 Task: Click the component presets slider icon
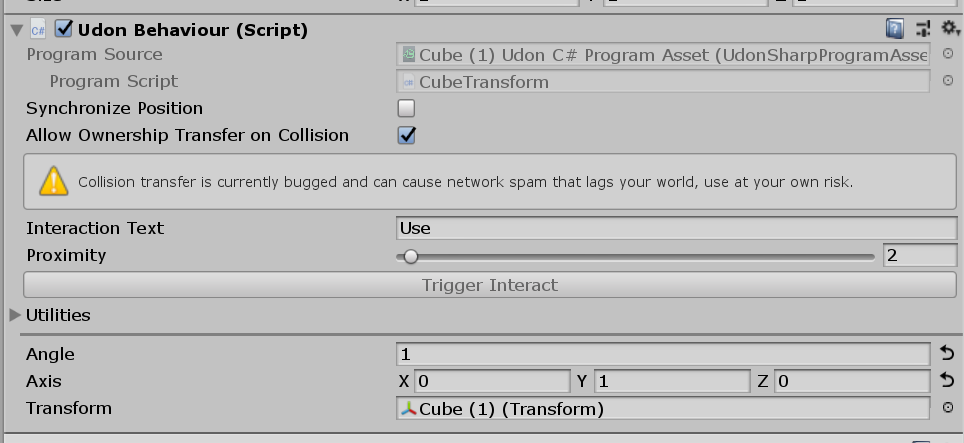[x=922, y=30]
